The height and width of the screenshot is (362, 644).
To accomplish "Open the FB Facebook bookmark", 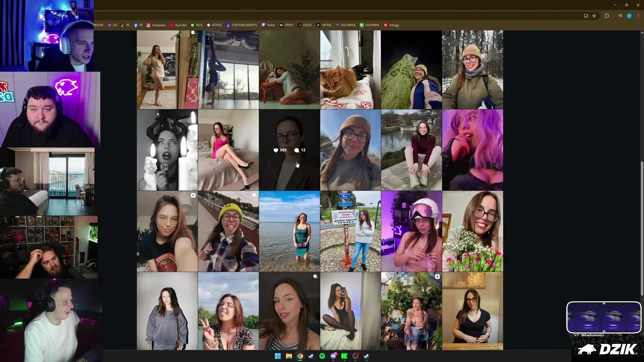I will 138,25.
